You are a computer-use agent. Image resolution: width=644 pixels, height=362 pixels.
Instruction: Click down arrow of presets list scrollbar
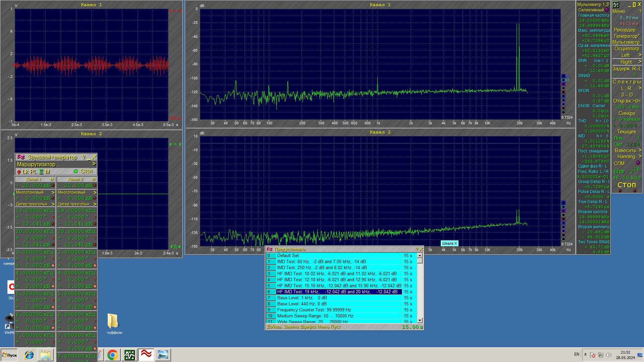click(x=420, y=320)
